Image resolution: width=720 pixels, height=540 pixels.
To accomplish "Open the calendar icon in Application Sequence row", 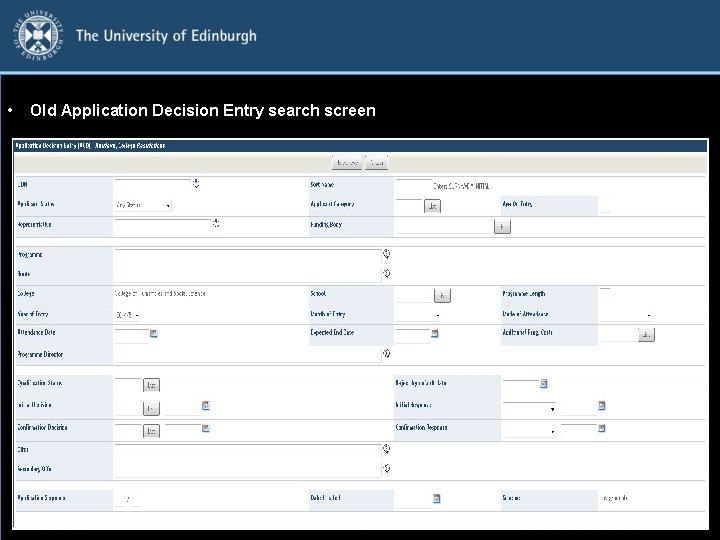I will coord(437,498).
